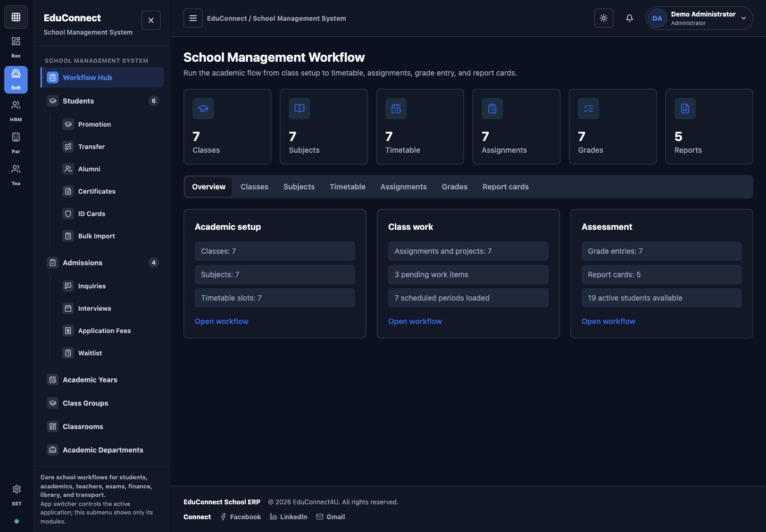766x532 pixels.
Task: Open Waitlist in sidebar
Action: click(x=110, y=353)
